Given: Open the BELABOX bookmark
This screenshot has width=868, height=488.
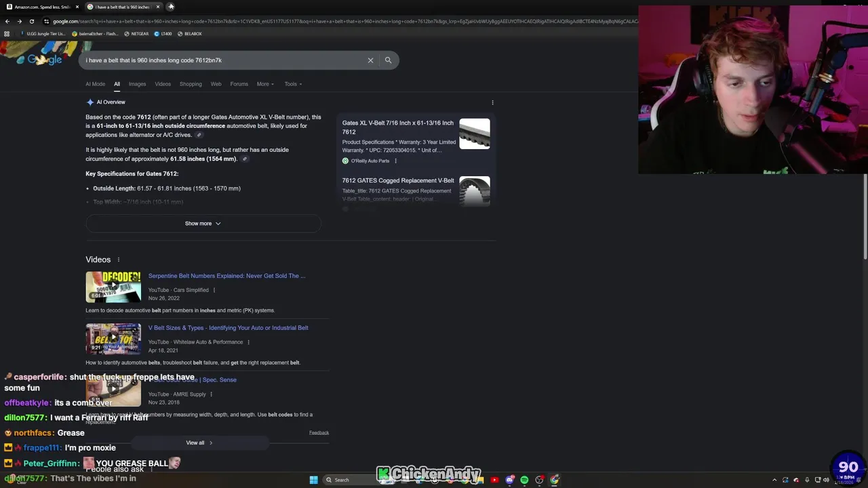Looking at the screenshot, I should 189,33.
